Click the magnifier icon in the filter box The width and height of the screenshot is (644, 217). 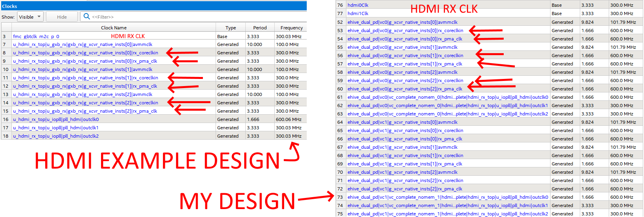[x=86, y=16]
